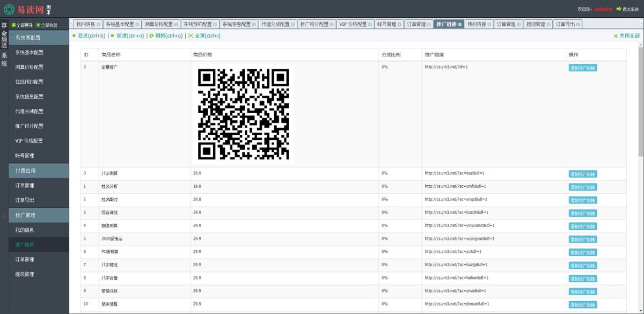
Task: Click the 退出系统 logout link
Action: [631, 9]
